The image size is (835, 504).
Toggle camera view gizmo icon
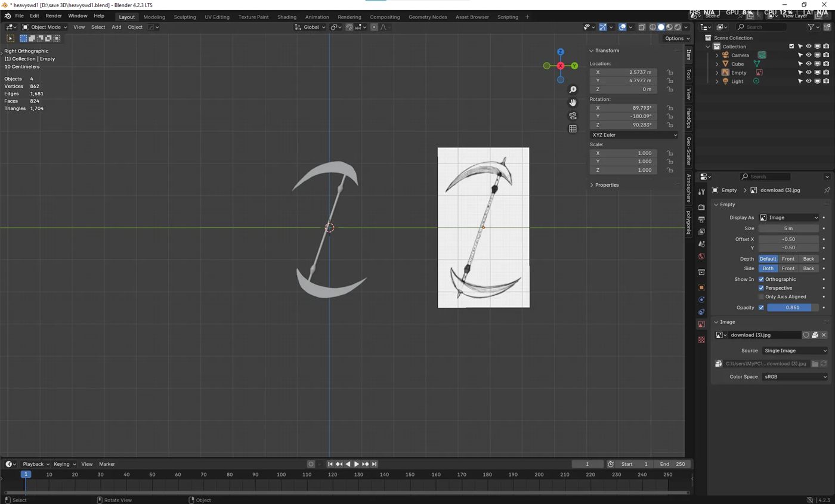tap(573, 116)
